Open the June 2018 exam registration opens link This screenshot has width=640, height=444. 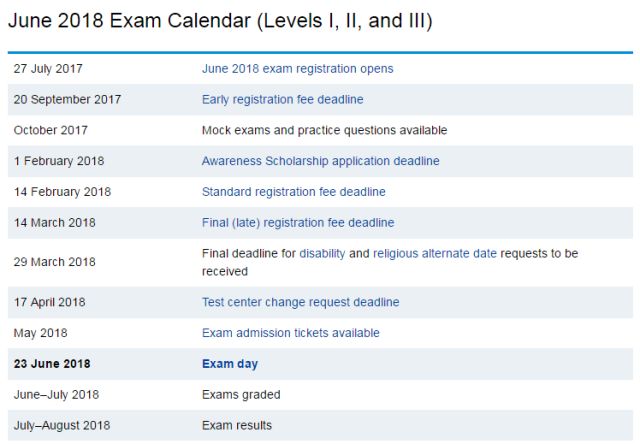297,69
